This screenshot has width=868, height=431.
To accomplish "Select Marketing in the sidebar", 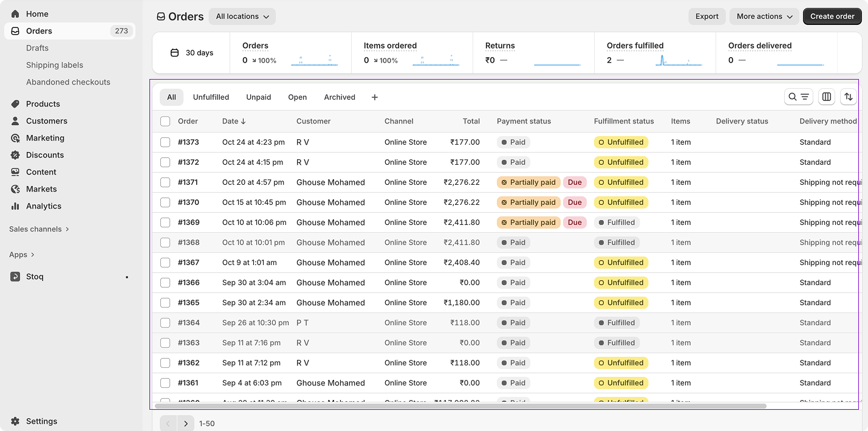I will pos(45,138).
